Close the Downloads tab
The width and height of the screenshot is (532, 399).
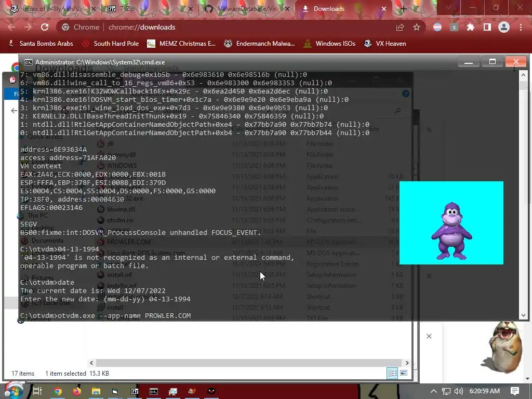(x=384, y=9)
